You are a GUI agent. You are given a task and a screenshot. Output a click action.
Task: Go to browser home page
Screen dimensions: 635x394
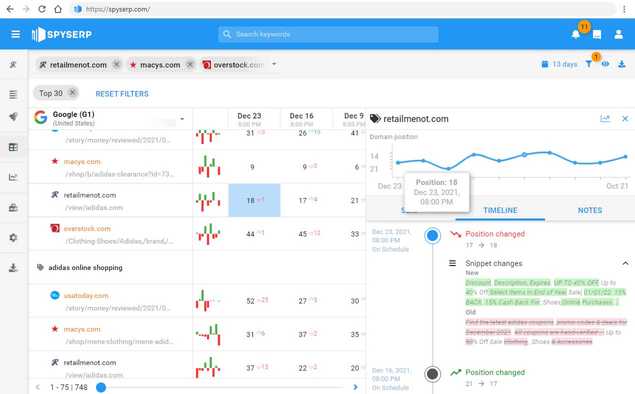pos(58,9)
